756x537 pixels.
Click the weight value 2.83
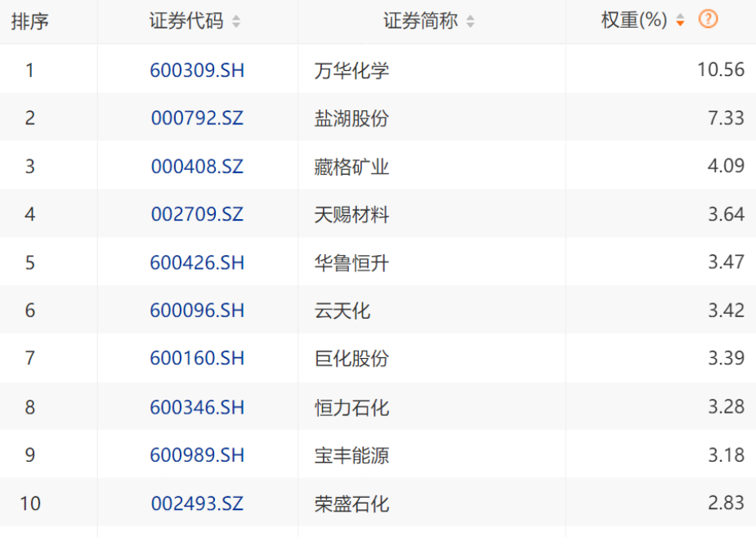[x=726, y=503]
